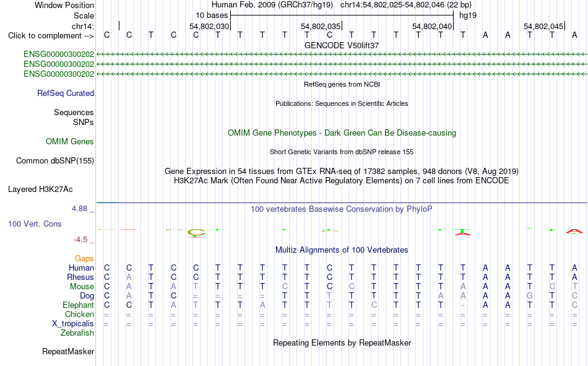Open the GTEx Gene Expression in 54 tissues title
This screenshot has height=366, width=588.
pos(342,171)
